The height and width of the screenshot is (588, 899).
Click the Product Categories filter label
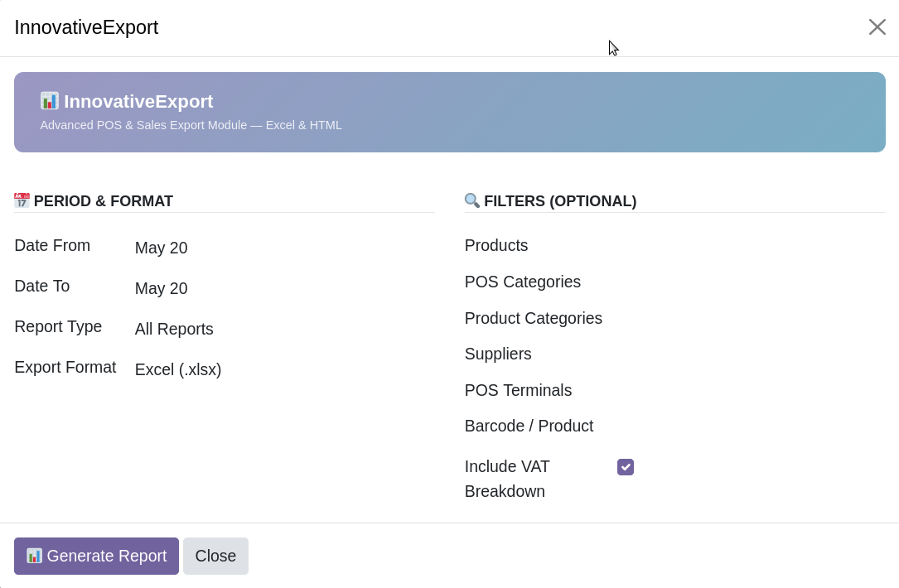click(534, 318)
